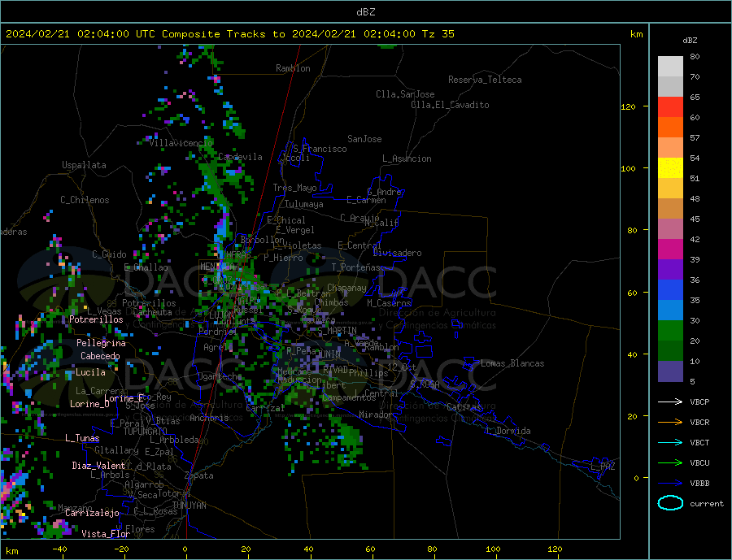Select the 70–80 dBZ light gray swatch at the top of the scale
Viewport: 732px width, 560px height.
tap(670, 67)
